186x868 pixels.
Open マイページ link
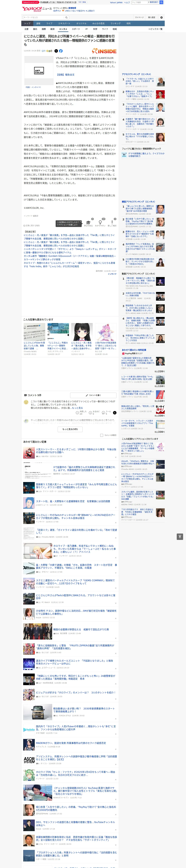(139, 18)
